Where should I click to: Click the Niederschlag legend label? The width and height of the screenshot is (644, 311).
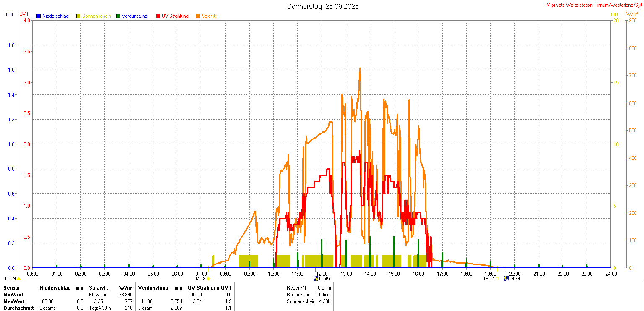pyautogui.click(x=55, y=16)
